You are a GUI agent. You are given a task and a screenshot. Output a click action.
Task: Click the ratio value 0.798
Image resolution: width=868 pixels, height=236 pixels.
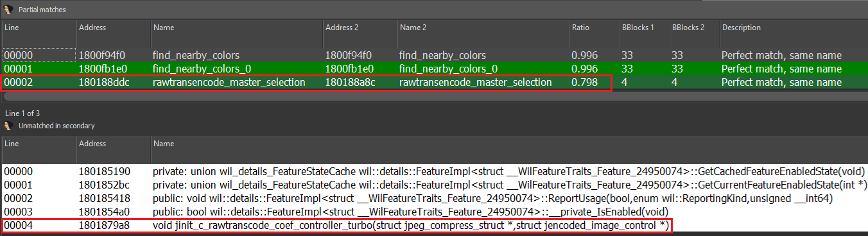coord(584,83)
